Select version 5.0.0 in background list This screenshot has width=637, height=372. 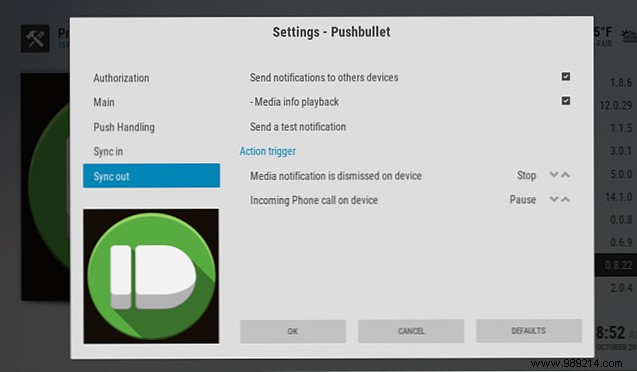click(x=621, y=174)
